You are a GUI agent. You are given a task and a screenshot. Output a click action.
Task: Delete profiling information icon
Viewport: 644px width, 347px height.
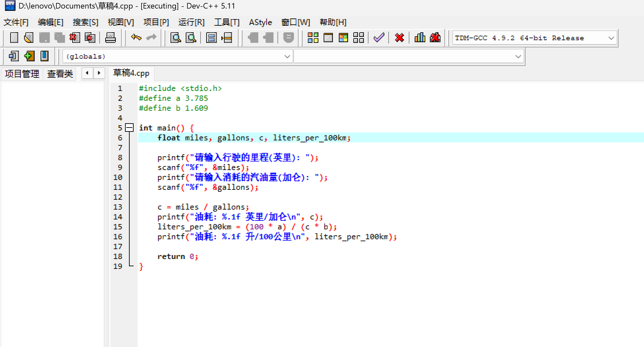435,38
